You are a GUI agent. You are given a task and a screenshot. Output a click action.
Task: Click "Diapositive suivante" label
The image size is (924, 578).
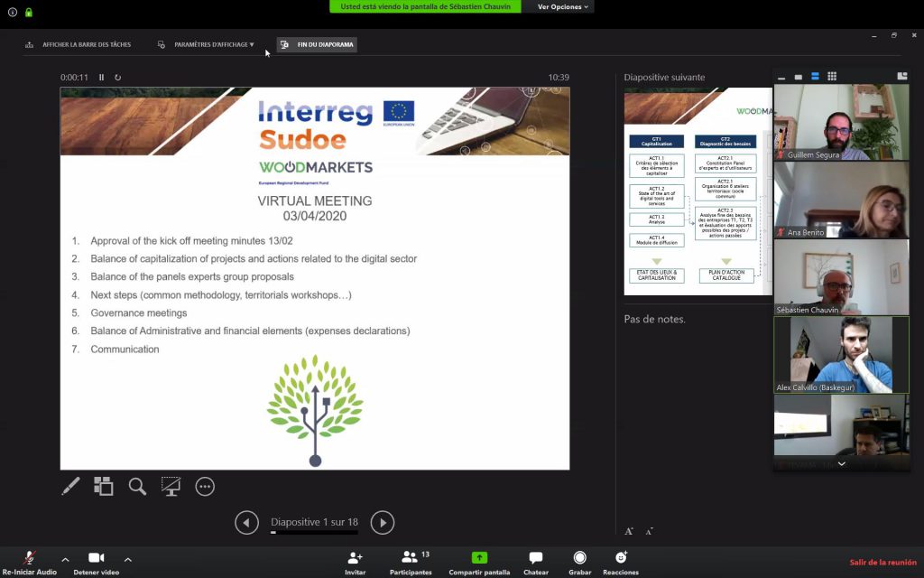point(664,78)
